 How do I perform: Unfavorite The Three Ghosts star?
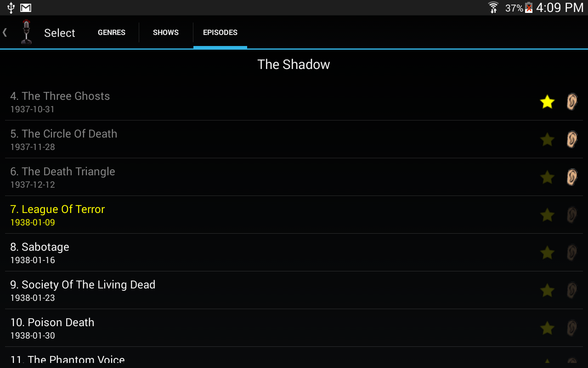click(547, 102)
